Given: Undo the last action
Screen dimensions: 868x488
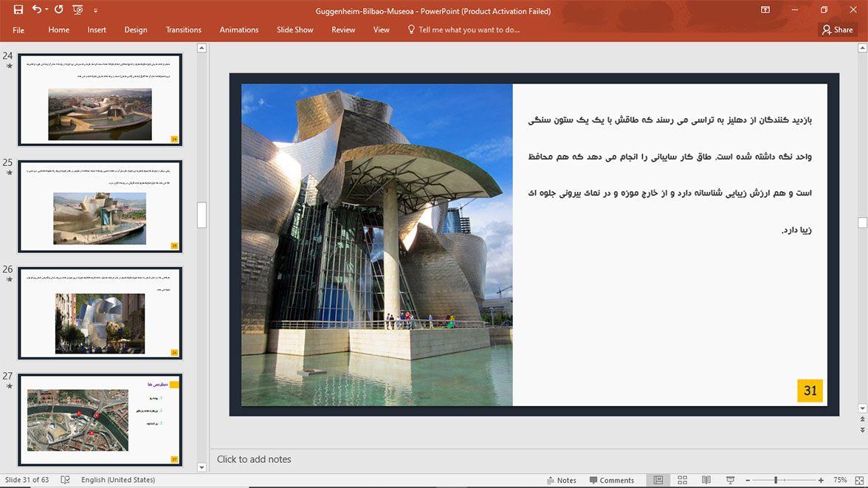Looking at the screenshot, I should tap(37, 10).
